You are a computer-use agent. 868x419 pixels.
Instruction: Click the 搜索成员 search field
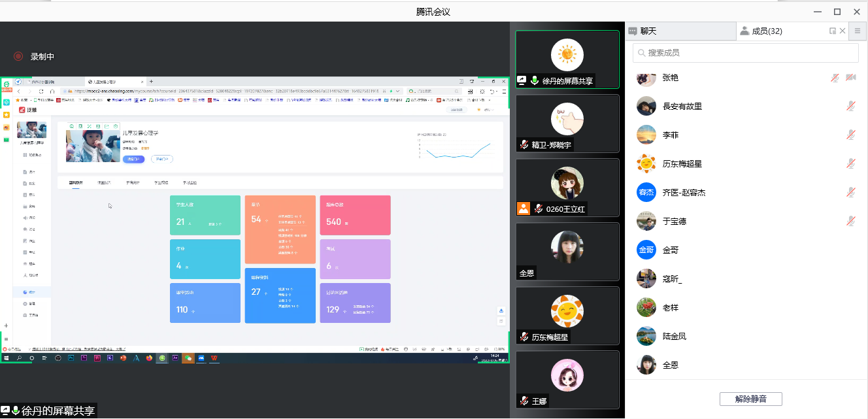pos(745,53)
